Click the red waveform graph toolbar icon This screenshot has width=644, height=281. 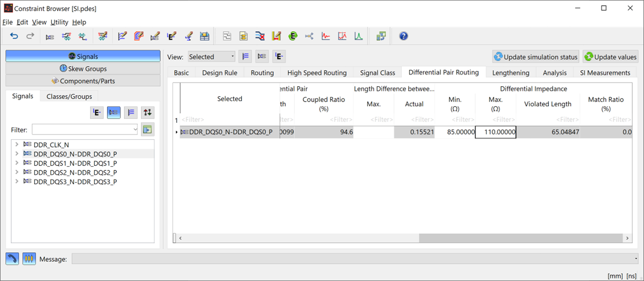point(326,37)
